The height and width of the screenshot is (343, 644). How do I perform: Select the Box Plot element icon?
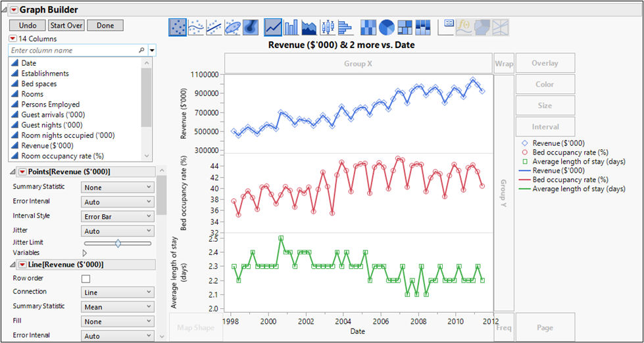coord(328,27)
